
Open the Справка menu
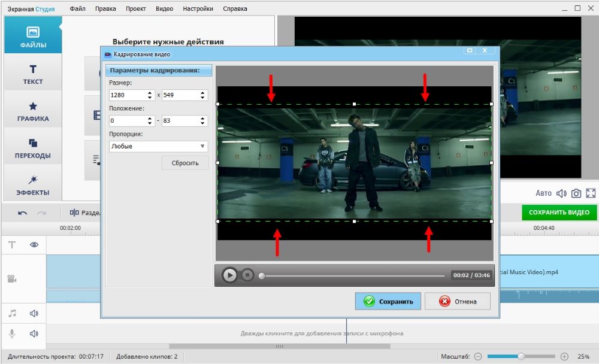[235, 8]
